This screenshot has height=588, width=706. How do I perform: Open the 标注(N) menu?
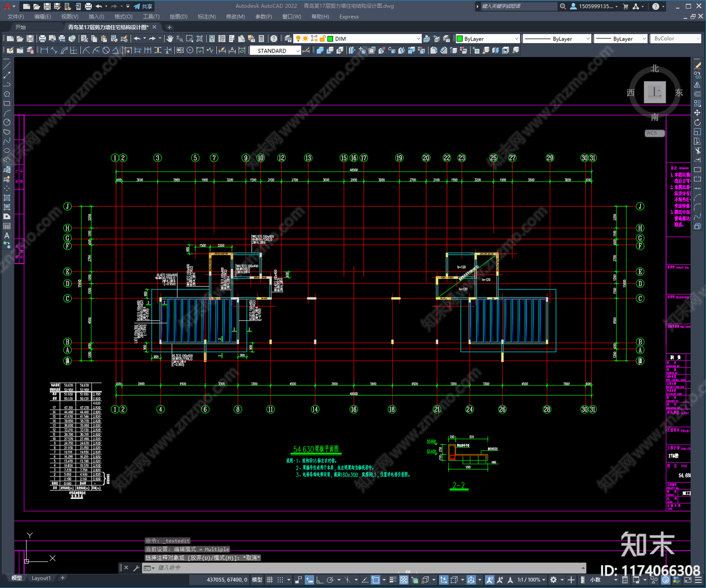pyautogui.click(x=207, y=17)
